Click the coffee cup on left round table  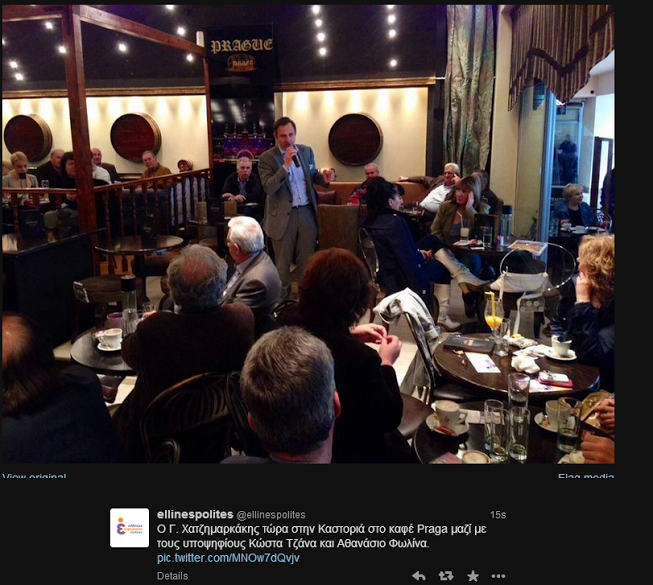pyautogui.click(x=110, y=339)
